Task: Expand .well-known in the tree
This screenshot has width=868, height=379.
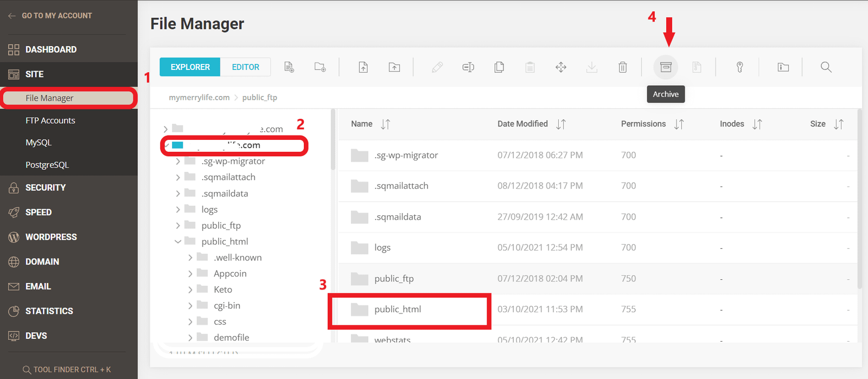Action: point(190,258)
